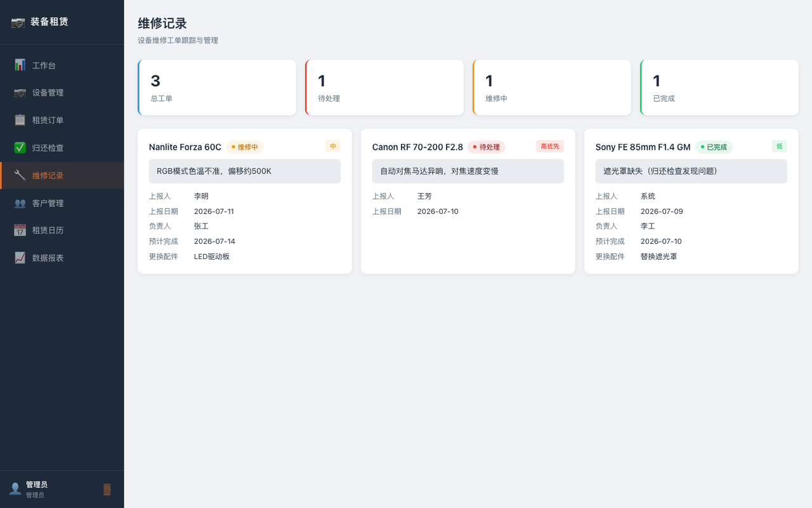
Task: Go to 设备管理 in sidebar
Action: pos(62,93)
